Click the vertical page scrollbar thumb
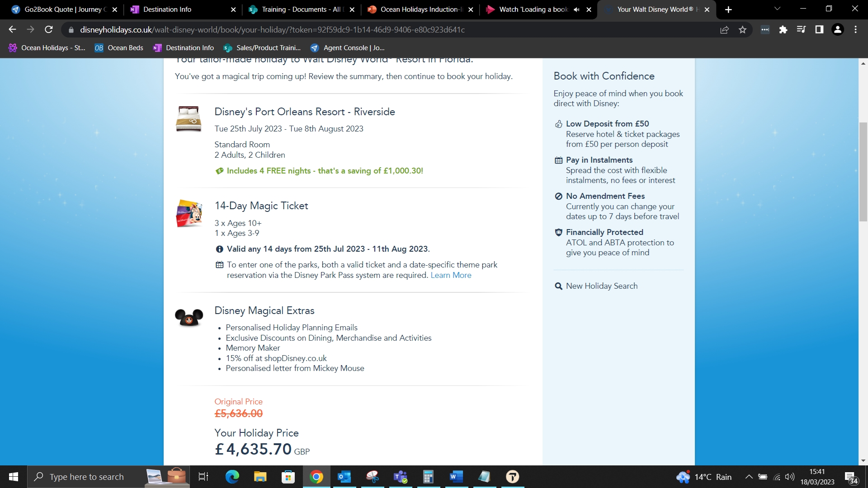Image resolution: width=868 pixels, height=488 pixels. [863, 172]
